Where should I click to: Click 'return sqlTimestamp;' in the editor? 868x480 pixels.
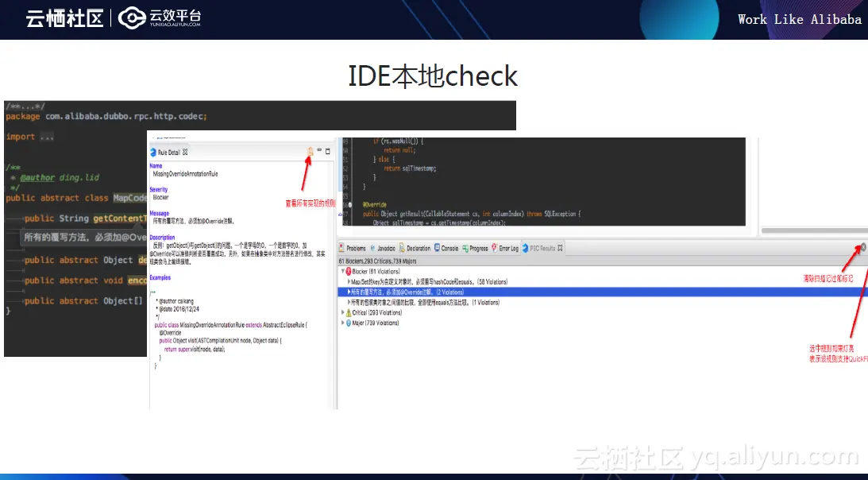411,168
